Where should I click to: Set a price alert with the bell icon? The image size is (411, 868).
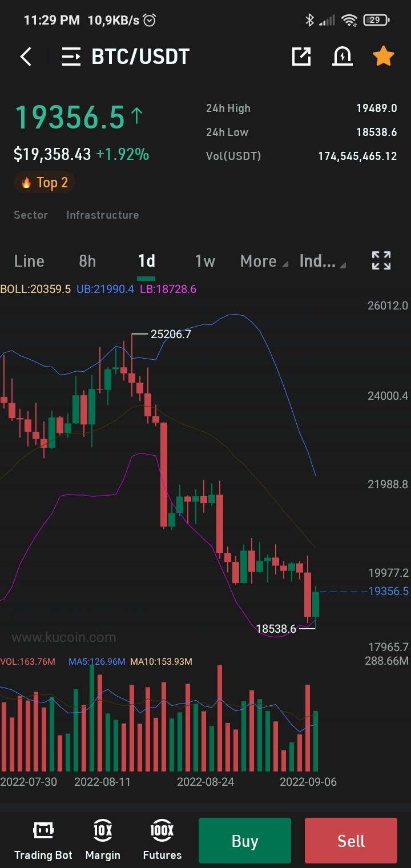342,56
